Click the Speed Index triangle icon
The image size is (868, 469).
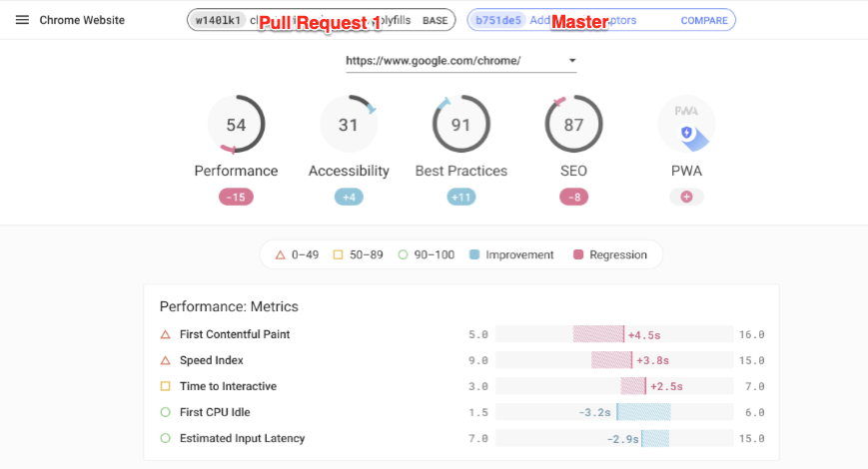pyautogui.click(x=165, y=360)
